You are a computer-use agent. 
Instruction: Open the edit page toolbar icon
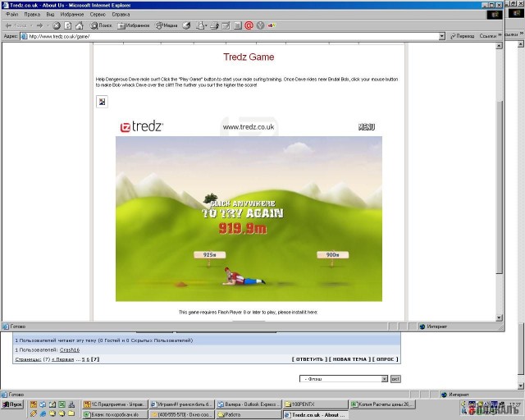click(x=226, y=25)
